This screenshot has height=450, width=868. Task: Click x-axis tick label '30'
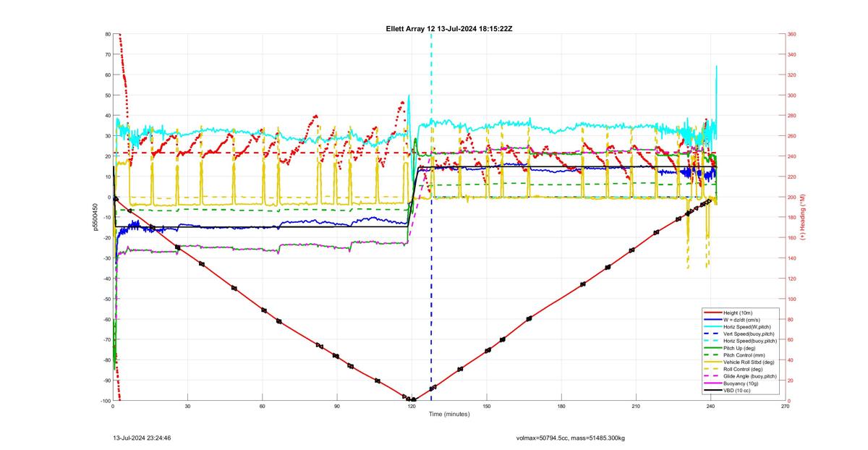[187, 407]
